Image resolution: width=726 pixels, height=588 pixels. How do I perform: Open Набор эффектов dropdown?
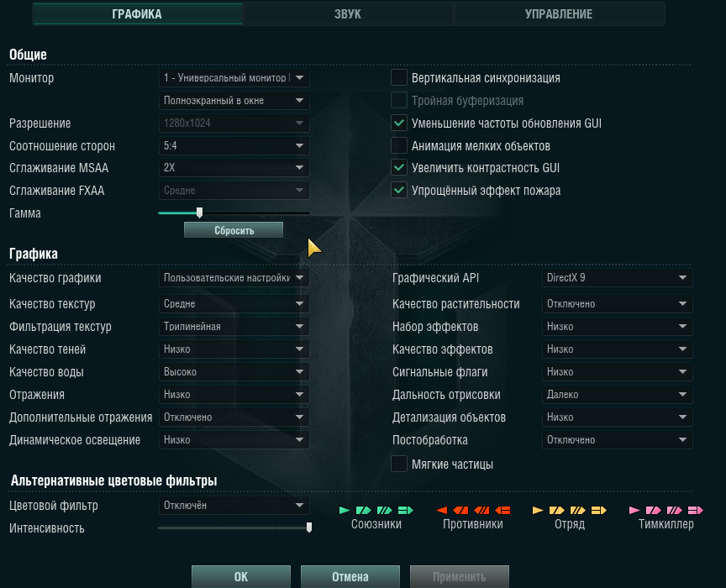pos(618,327)
